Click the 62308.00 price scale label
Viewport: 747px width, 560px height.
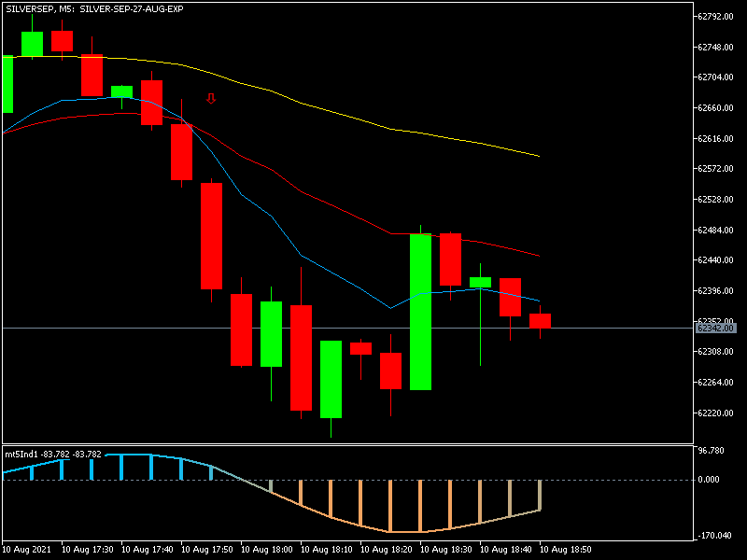pyautogui.click(x=715, y=352)
